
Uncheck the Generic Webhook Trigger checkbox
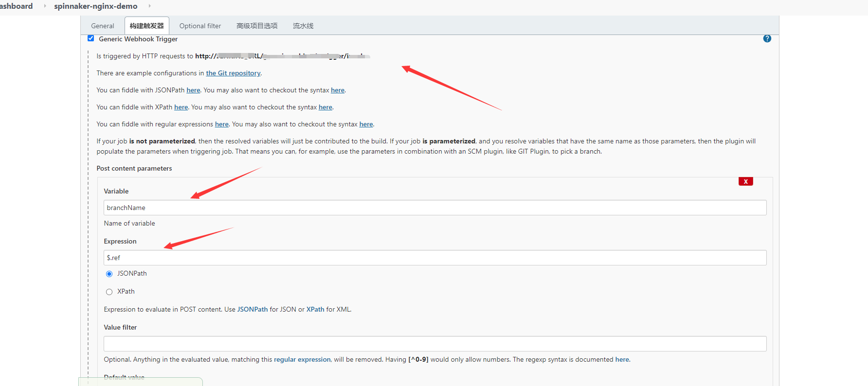coord(90,38)
